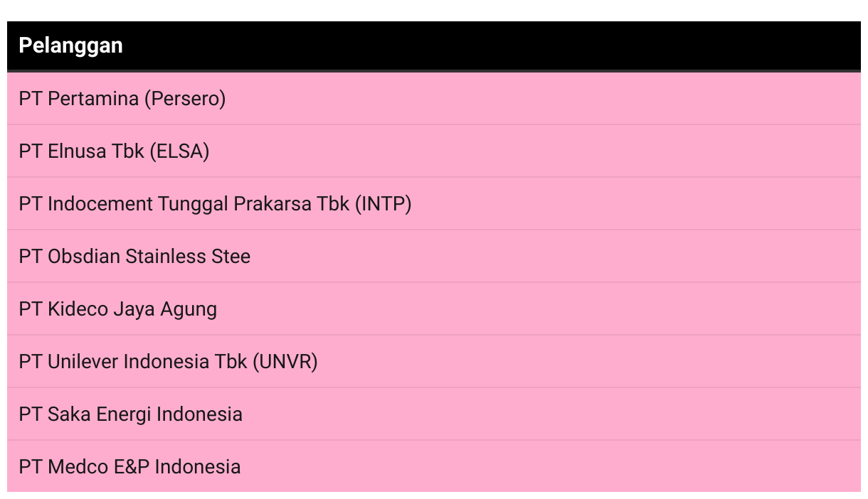
Task: Click the word Elnusa in the table
Action: pos(77,151)
